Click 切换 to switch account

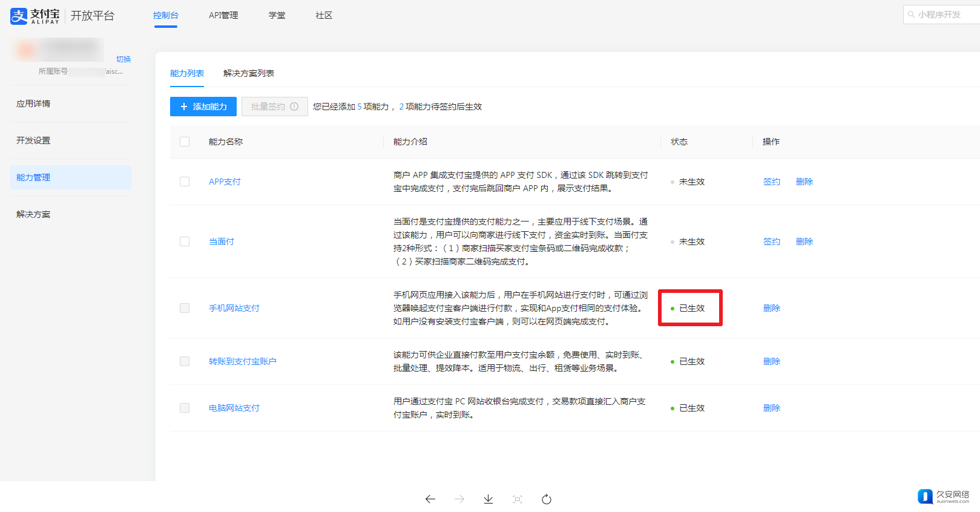point(123,59)
